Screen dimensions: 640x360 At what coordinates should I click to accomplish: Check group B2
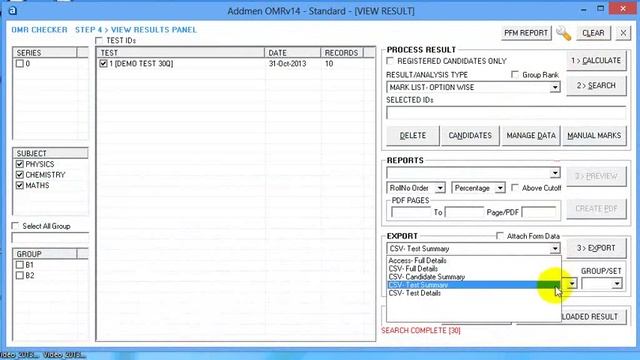20,276
